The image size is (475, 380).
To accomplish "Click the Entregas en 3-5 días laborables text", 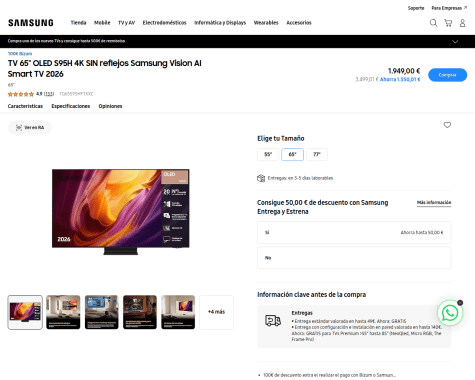I will [300, 178].
